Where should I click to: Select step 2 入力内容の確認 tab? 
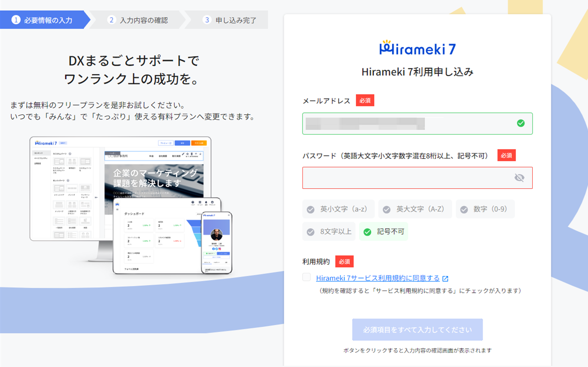coord(138,20)
